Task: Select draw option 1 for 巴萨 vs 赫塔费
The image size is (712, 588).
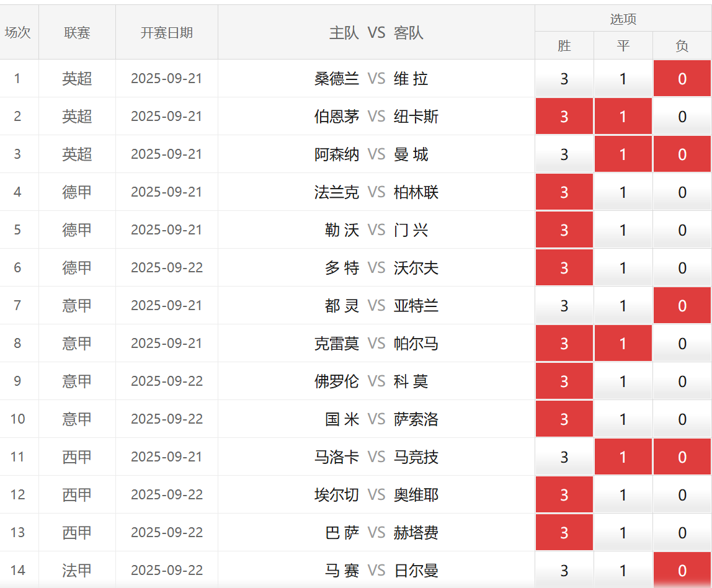Action: (x=623, y=533)
